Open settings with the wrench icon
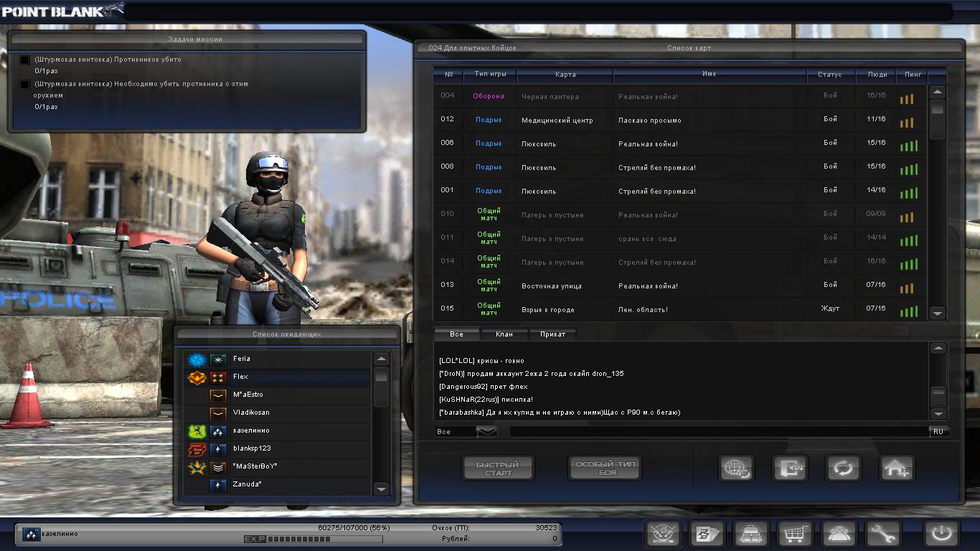 coord(882,534)
